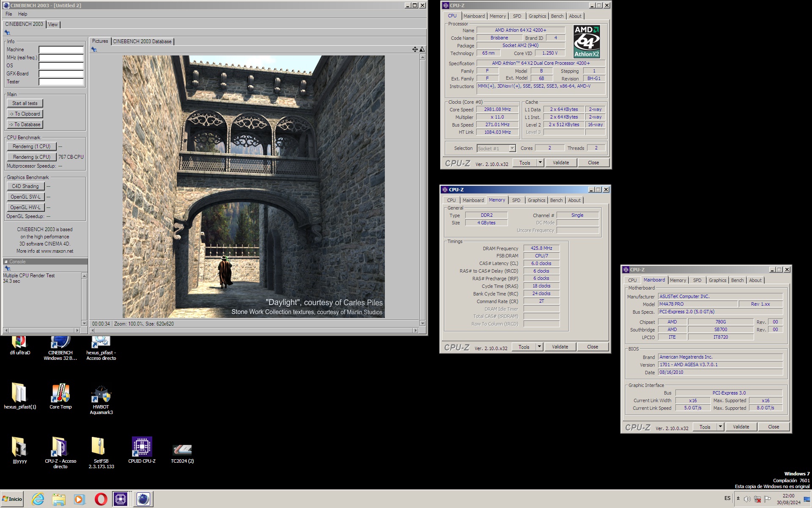Click the volume speaker tray icon
The width and height of the screenshot is (812, 508).
(747, 499)
